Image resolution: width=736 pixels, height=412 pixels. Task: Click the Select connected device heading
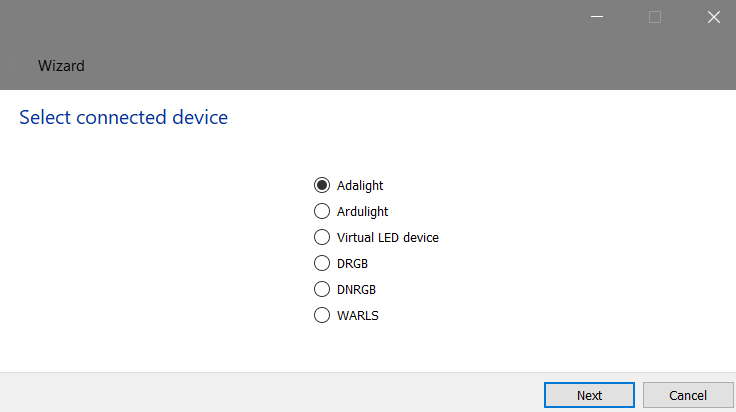tap(123, 118)
